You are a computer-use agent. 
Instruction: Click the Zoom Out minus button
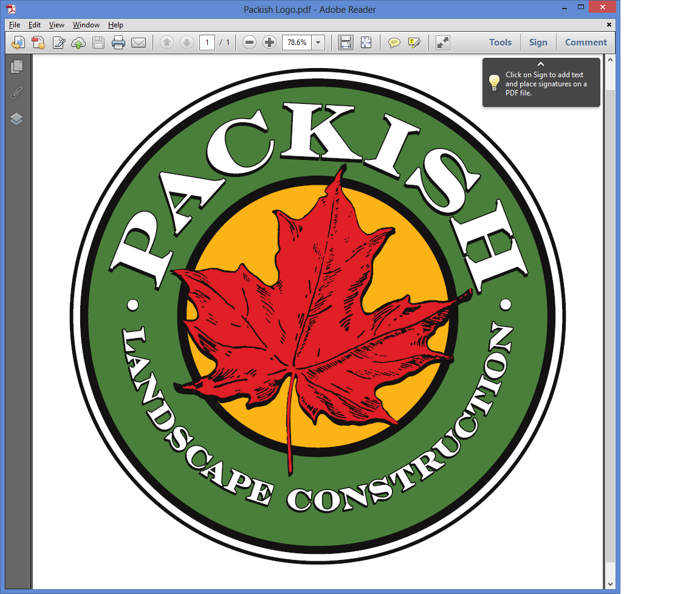tap(249, 43)
